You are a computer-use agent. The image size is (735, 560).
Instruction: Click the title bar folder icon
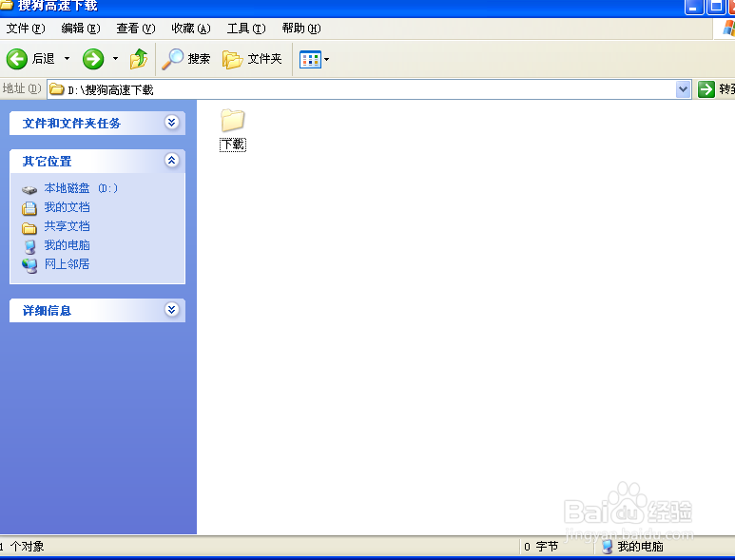coord(6,5)
